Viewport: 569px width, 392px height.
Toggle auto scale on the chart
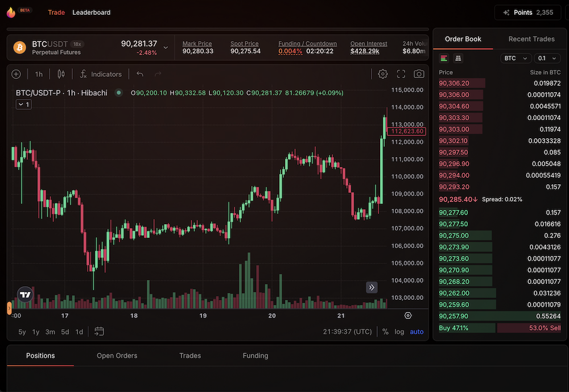417,332
